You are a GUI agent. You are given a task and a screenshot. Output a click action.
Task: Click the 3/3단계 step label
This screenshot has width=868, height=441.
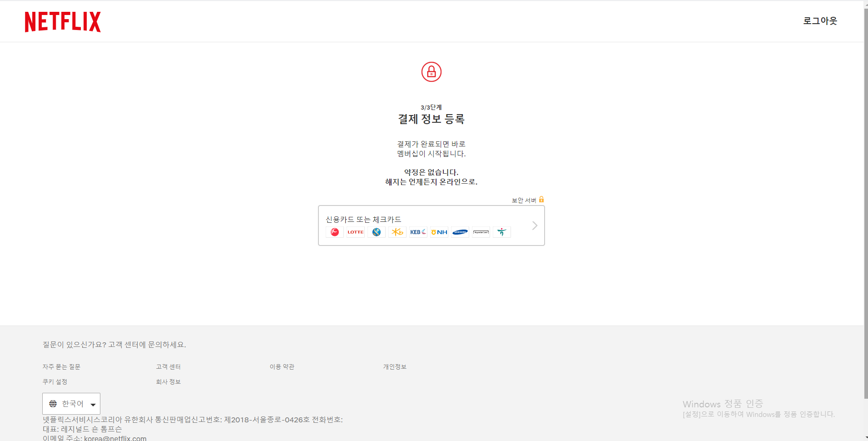pyautogui.click(x=431, y=107)
